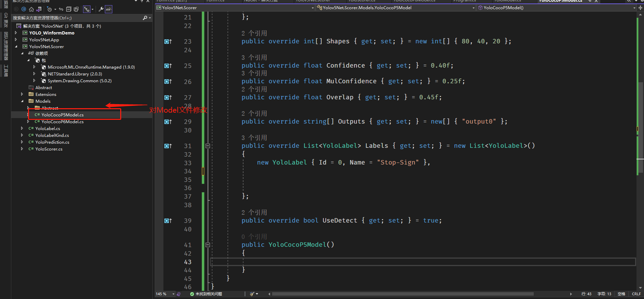Click the override margin icon on line 27
Screen dimensions: 644x299
[168, 97]
